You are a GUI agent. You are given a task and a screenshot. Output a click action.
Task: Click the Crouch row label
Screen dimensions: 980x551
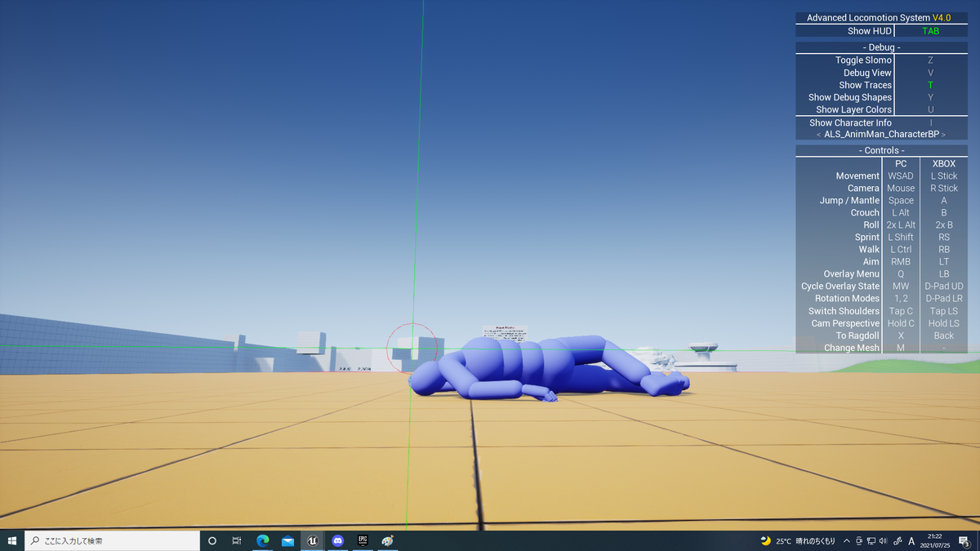pyautogui.click(x=865, y=212)
